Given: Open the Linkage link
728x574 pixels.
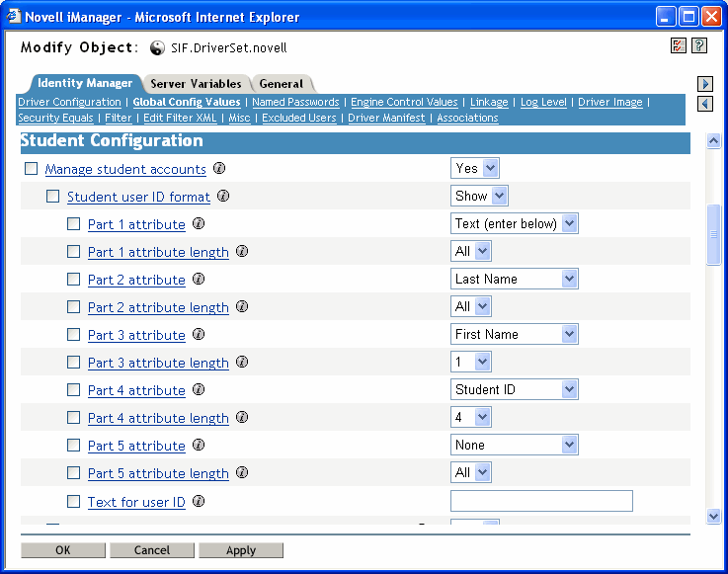Looking at the screenshot, I should pos(489,102).
